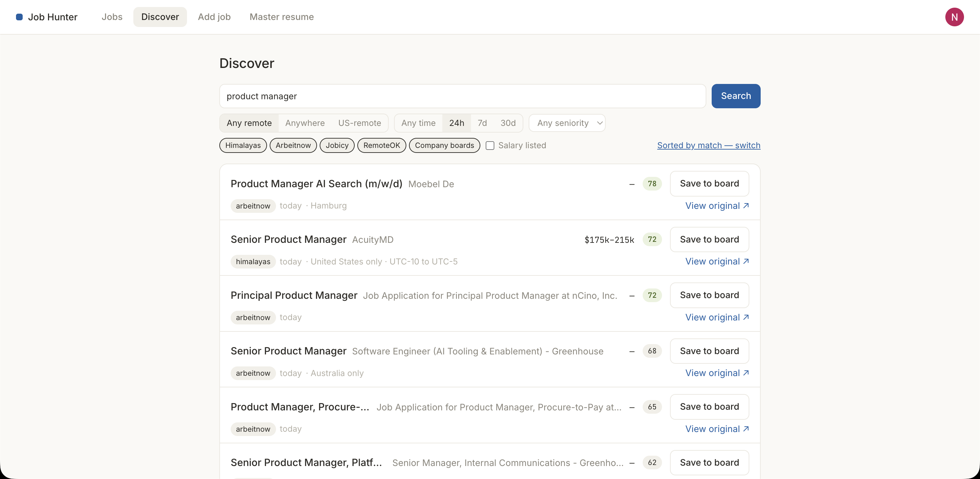View original for Australia only job
The width and height of the screenshot is (980, 479).
click(x=717, y=373)
